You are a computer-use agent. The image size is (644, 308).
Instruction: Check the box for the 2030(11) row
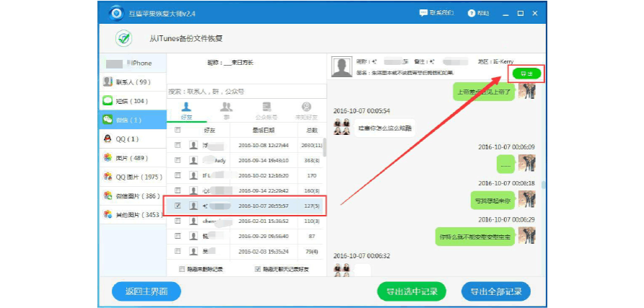[177, 145]
